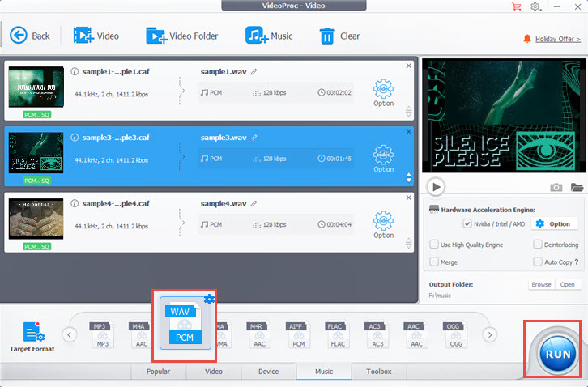Screen dimensions: 588x387
Task: Toggle Nvidia / Intel / AMD checkbox
Action: coord(467,224)
